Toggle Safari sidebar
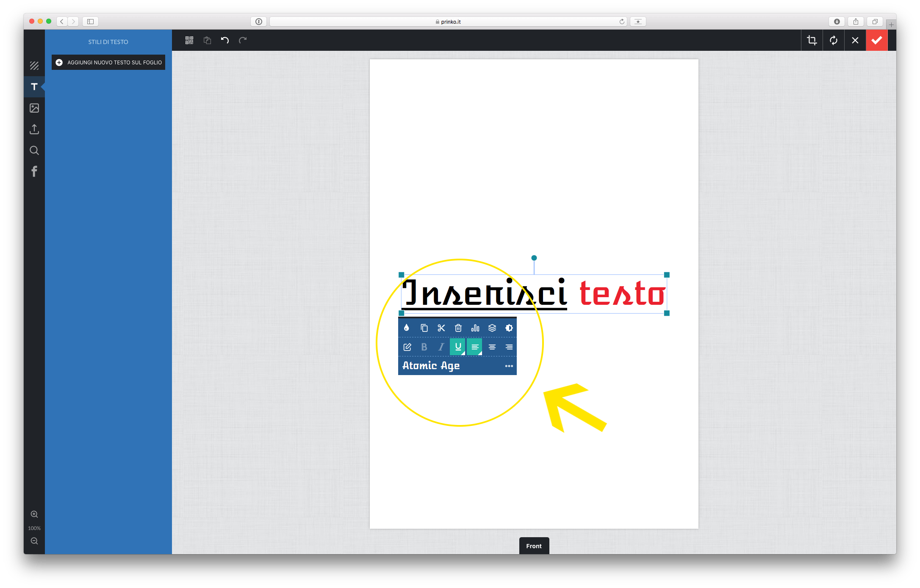 coord(90,22)
